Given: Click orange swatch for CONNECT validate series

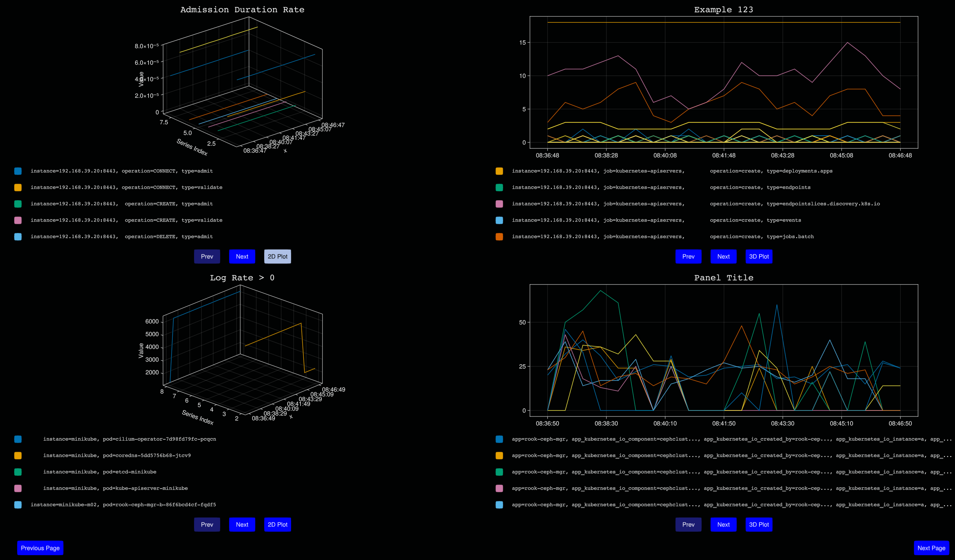Looking at the screenshot, I should [18, 188].
